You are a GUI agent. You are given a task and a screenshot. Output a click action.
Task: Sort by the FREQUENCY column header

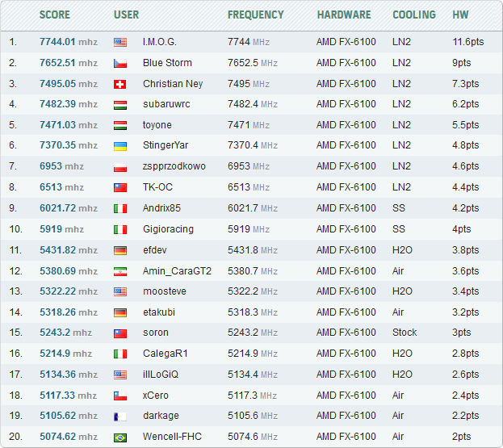point(256,15)
